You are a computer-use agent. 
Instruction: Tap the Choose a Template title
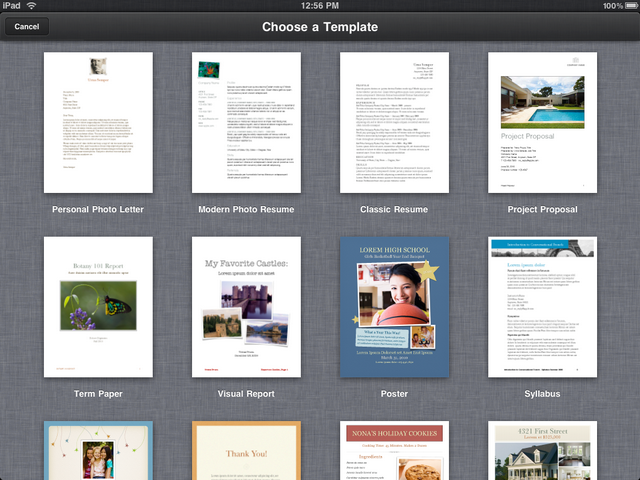click(320, 27)
